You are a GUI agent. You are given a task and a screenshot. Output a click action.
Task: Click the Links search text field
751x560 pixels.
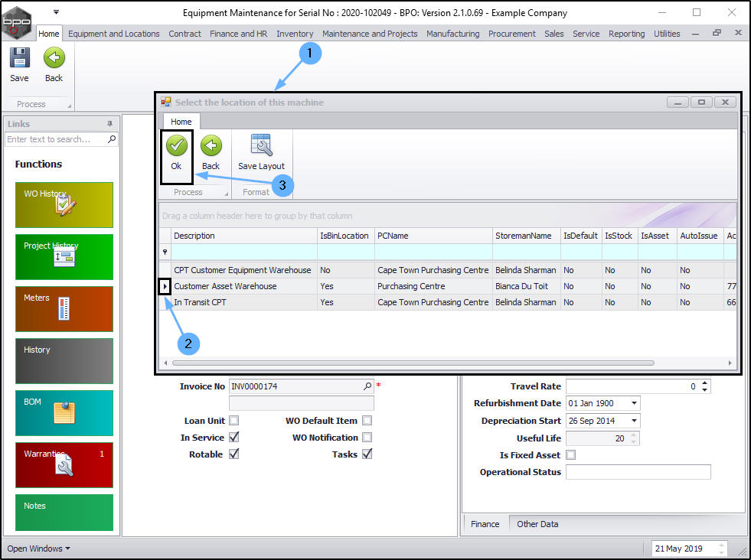pyautogui.click(x=56, y=139)
